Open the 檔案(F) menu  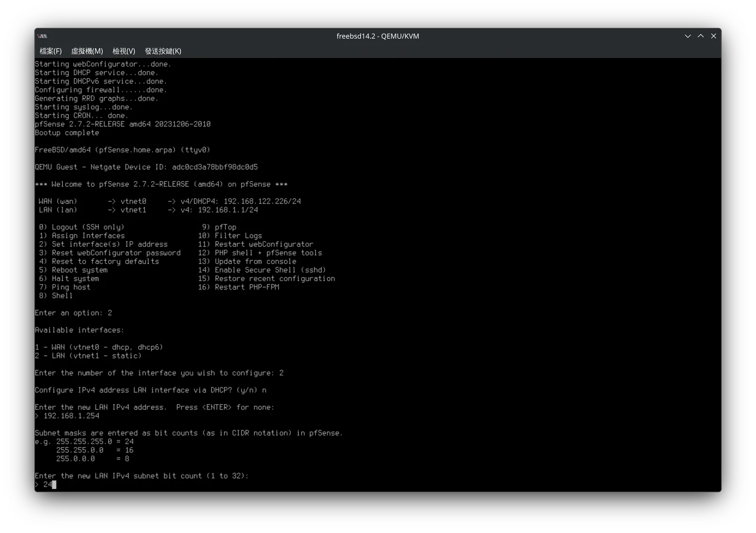pos(51,51)
